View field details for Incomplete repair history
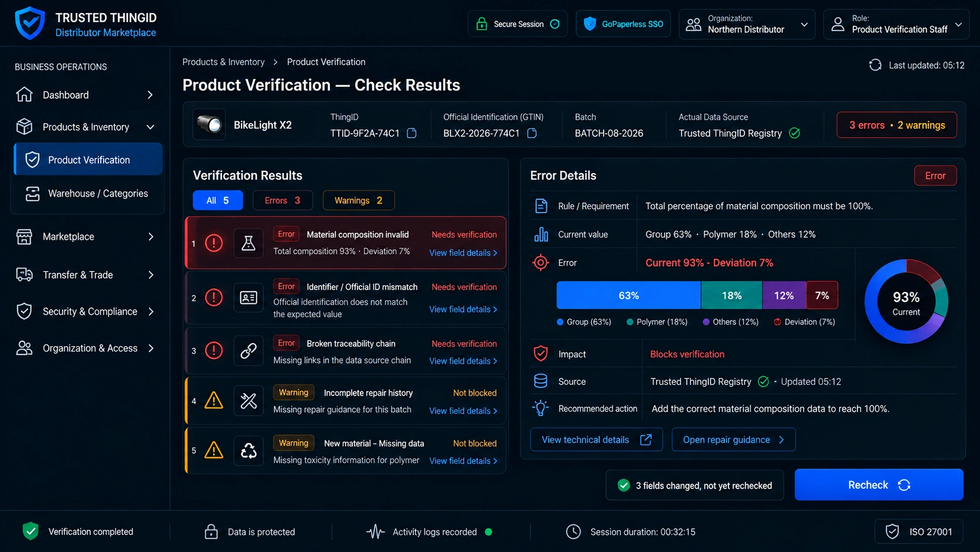 (463, 411)
